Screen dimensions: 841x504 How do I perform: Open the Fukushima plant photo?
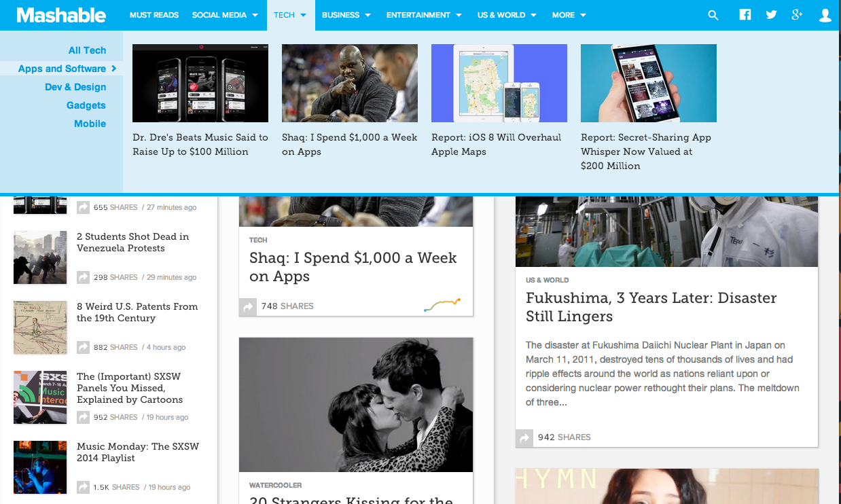pyautogui.click(x=666, y=232)
